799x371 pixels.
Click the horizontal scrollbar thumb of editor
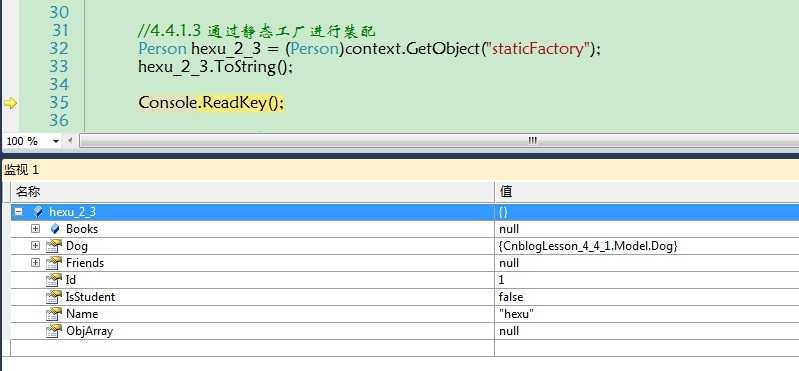(x=439, y=141)
